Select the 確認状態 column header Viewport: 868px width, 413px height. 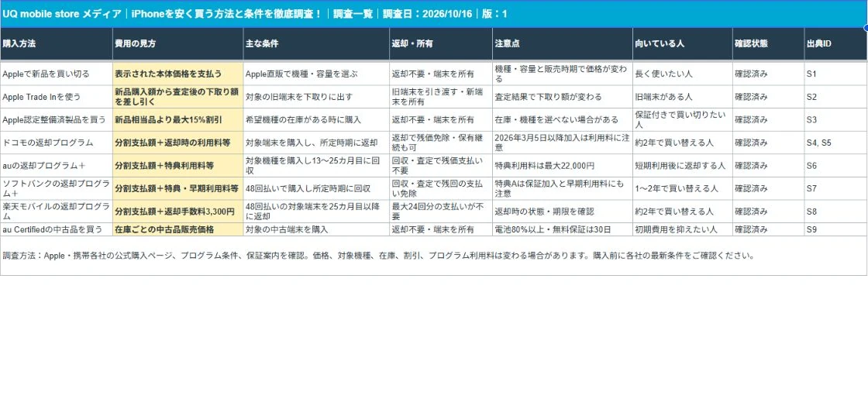(x=768, y=43)
